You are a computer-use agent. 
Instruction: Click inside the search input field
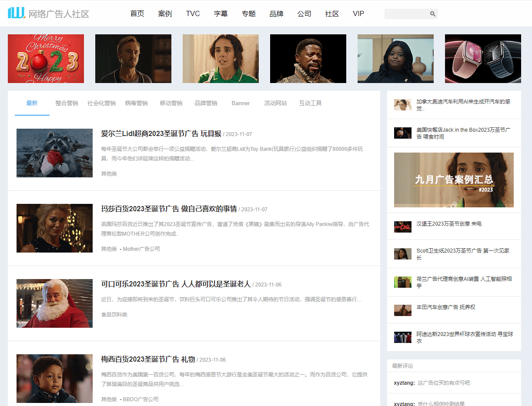(x=407, y=13)
